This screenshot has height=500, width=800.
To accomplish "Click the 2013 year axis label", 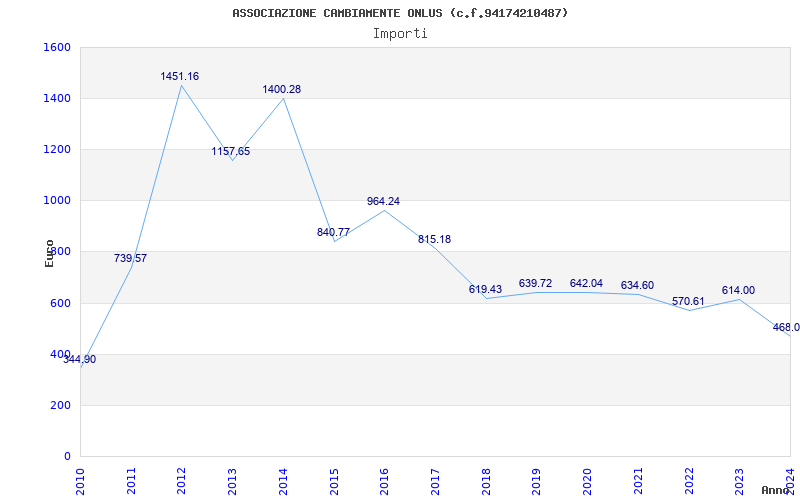I will (x=232, y=482).
